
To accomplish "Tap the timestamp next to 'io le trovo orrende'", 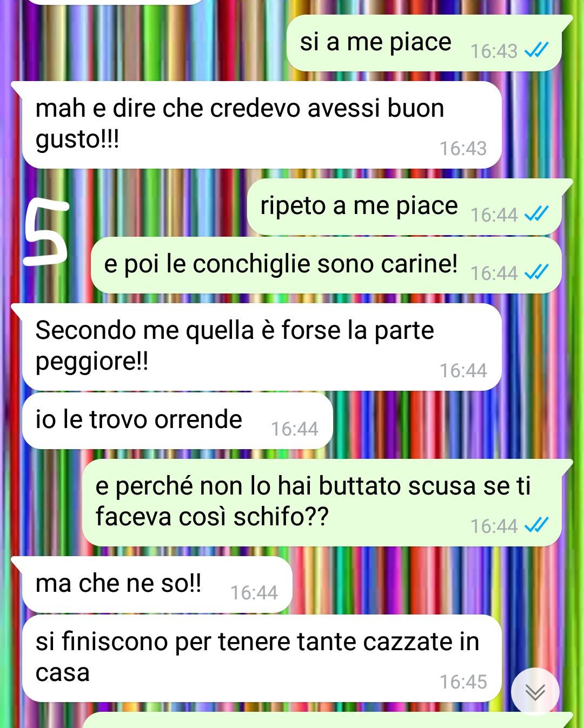I will tap(295, 429).
